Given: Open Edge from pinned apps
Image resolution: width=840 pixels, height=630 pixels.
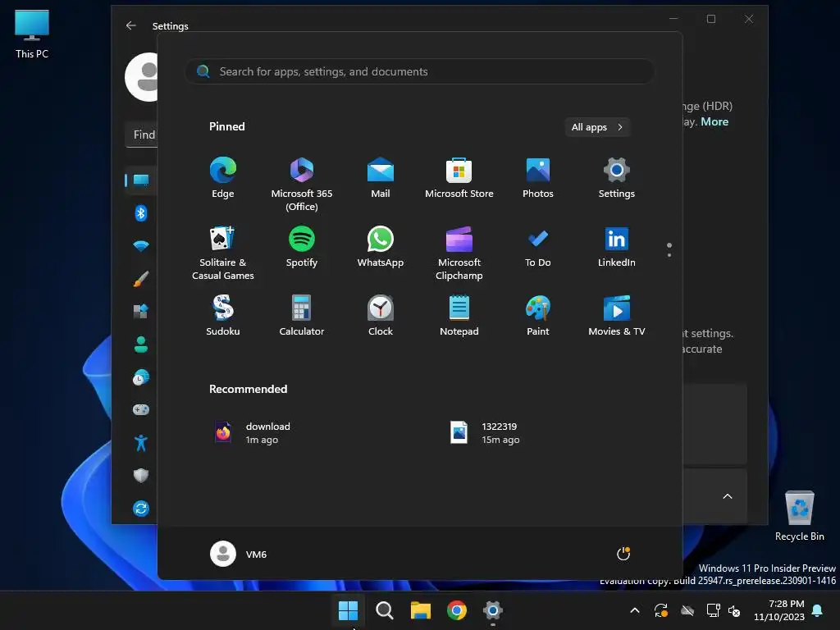Looking at the screenshot, I should tap(223, 178).
